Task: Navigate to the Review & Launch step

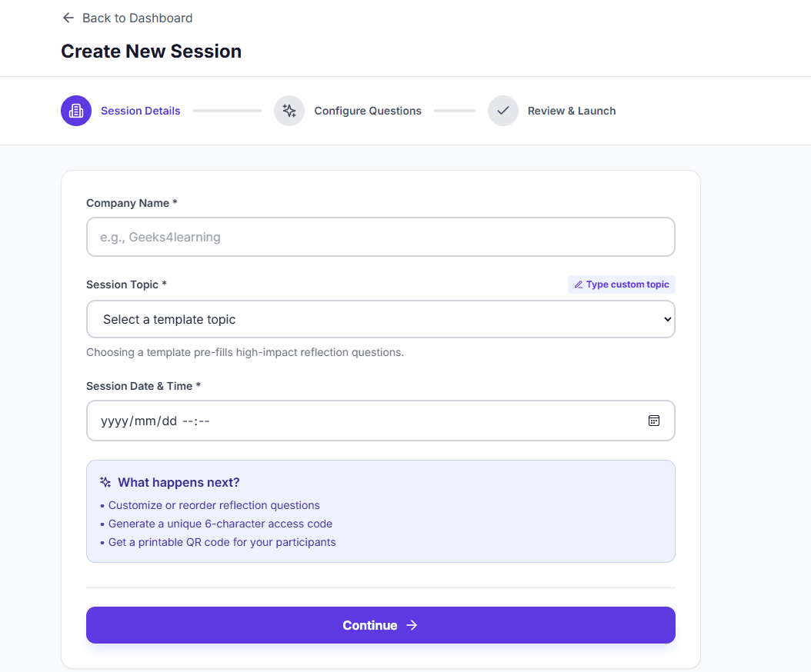Action: tap(572, 111)
